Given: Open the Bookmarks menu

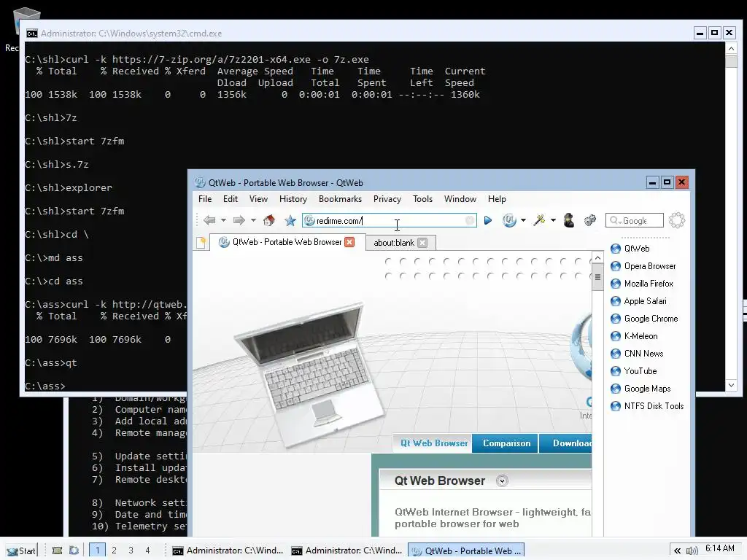Looking at the screenshot, I should point(340,199).
